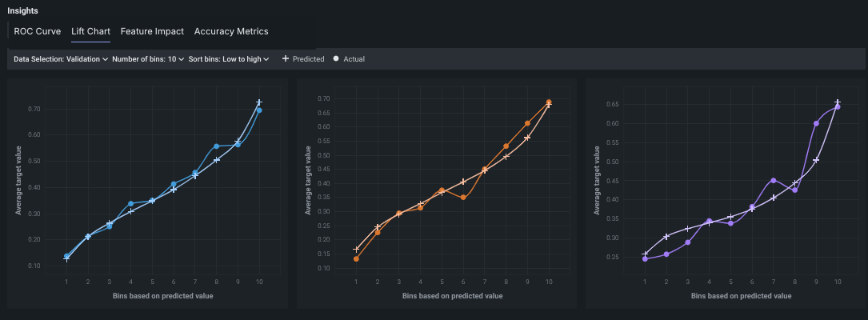This screenshot has width=868, height=320.
Task: Toggle the Actual dot legend icon
Action: [x=336, y=59]
